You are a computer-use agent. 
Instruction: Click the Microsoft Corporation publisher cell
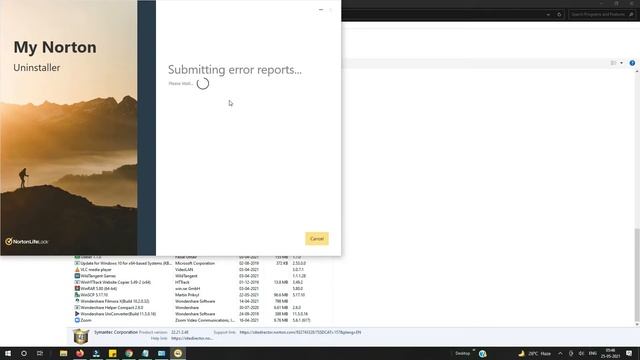195,263
